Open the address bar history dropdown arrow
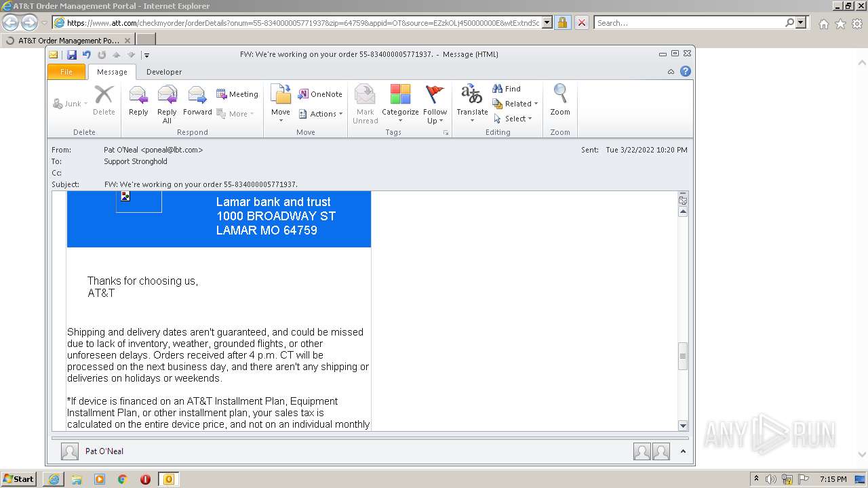 (547, 22)
